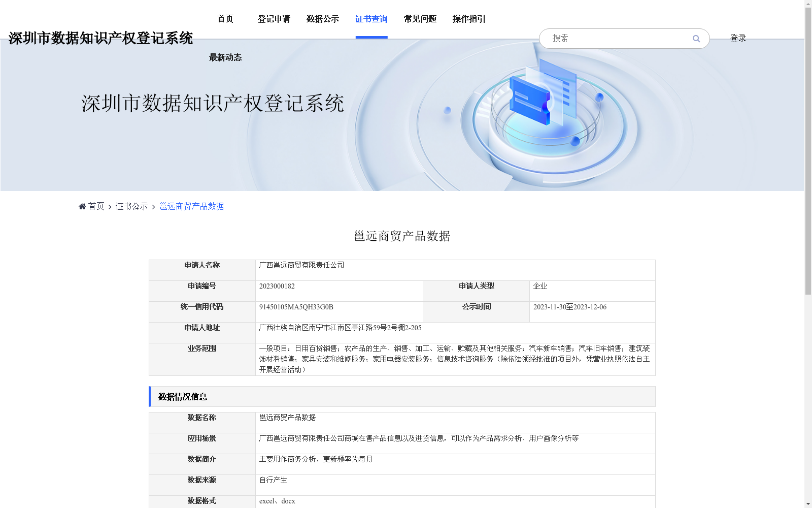The width and height of the screenshot is (812, 508).
Task: Click the 申请人名称 label cell
Action: (202, 270)
